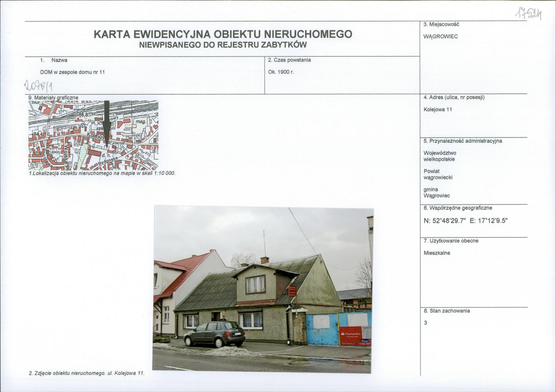Screen dimensions: 556x392
Task: Click the value "Ok. 1900 r."
Action: (281, 72)
